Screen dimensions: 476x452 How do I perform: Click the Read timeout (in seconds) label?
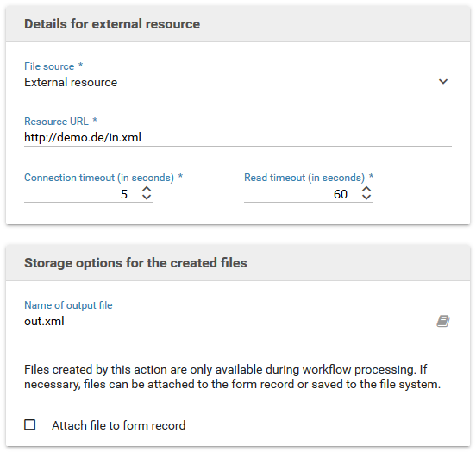coord(304,178)
